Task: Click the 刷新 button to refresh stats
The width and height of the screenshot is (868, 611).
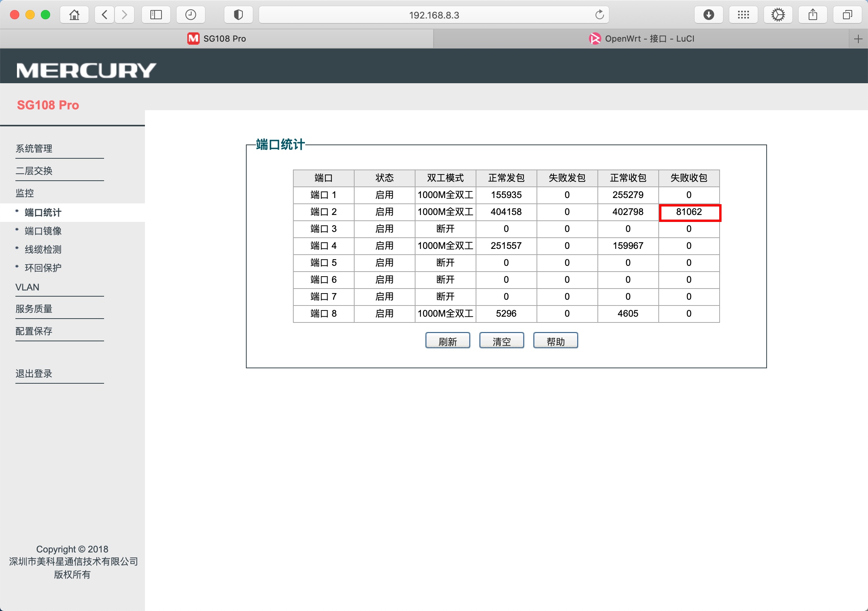Action: [x=447, y=340]
